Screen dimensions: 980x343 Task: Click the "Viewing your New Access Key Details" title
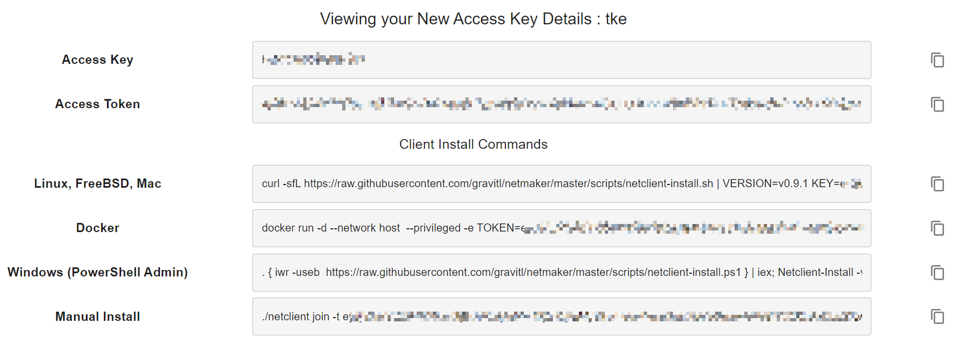pyautogui.click(x=473, y=19)
